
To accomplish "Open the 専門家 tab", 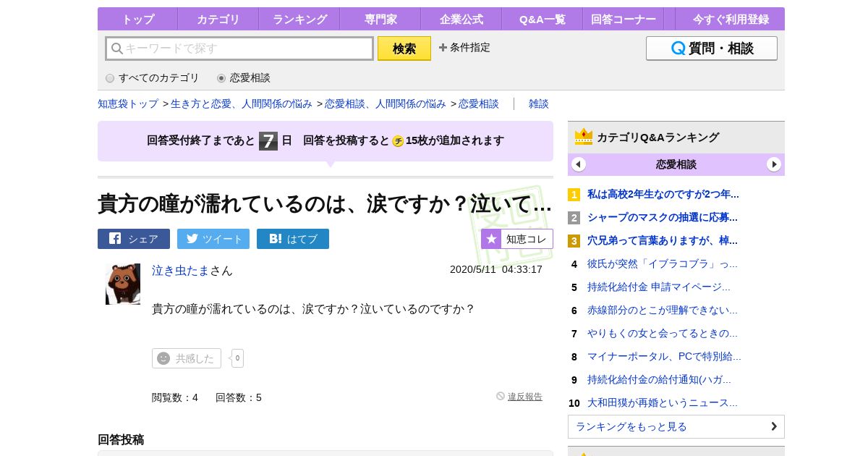I will click(x=380, y=19).
